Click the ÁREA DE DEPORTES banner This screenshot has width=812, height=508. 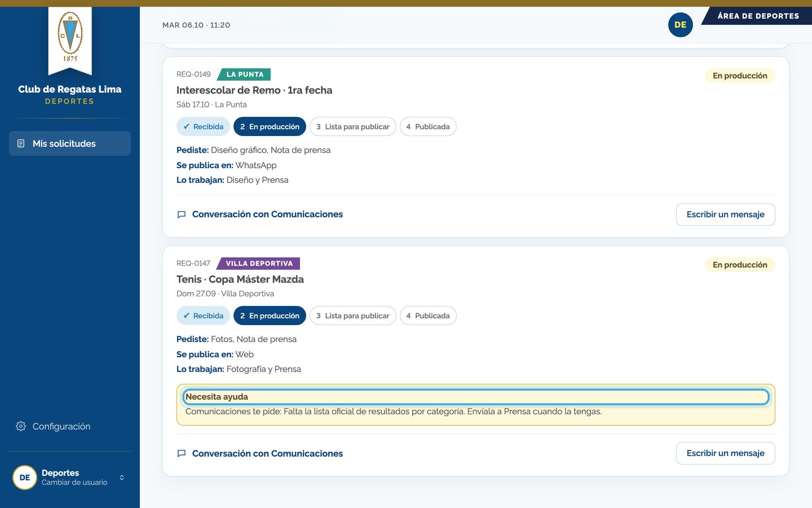(758, 16)
